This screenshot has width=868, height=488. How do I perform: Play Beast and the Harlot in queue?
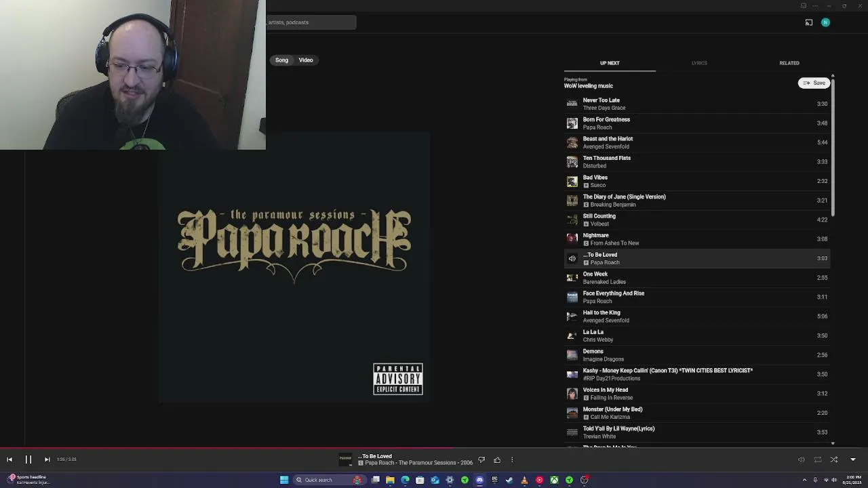[696, 142]
